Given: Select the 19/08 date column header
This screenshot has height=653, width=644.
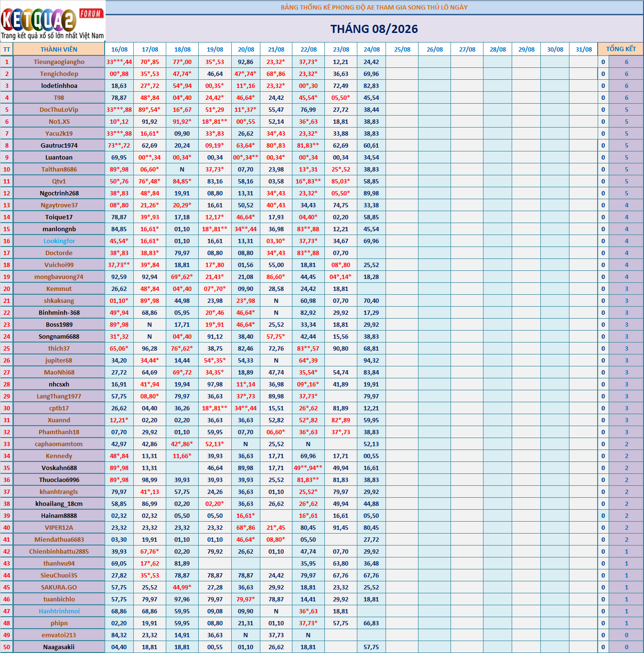Looking at the screenshot, I should 215,50.
